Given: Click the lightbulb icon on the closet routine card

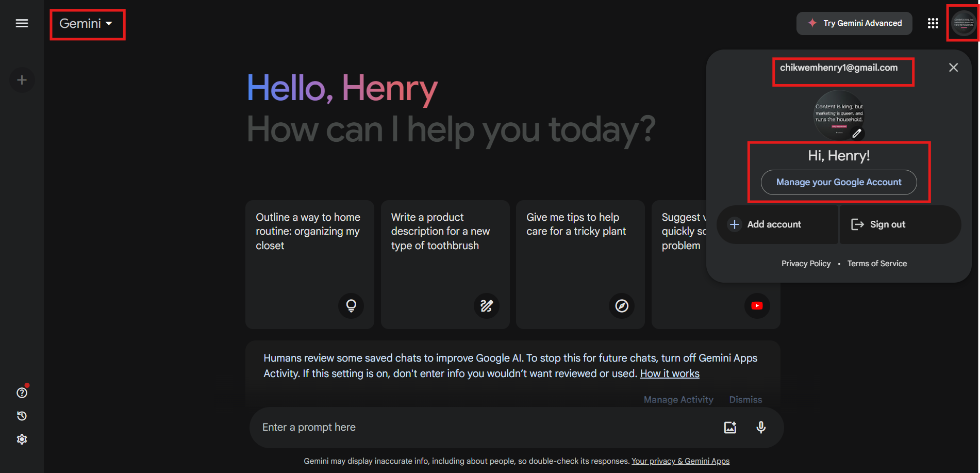Looking at the screenshot, I should (351, 306).
